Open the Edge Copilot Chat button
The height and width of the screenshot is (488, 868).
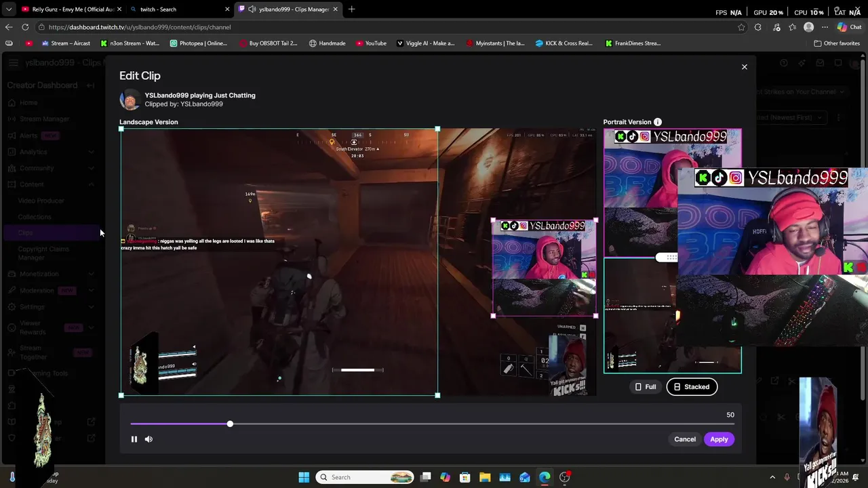pos(849,27)
